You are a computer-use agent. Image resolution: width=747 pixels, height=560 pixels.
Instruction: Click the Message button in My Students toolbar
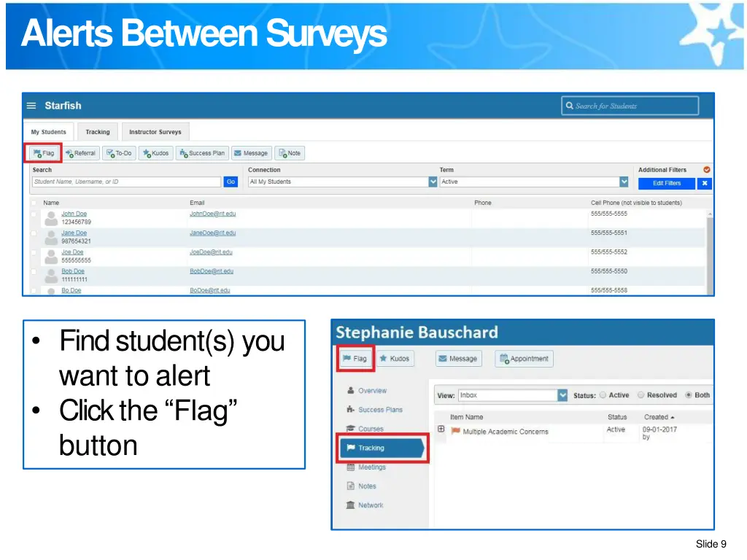pyautogui.click(x=252, y=153)
